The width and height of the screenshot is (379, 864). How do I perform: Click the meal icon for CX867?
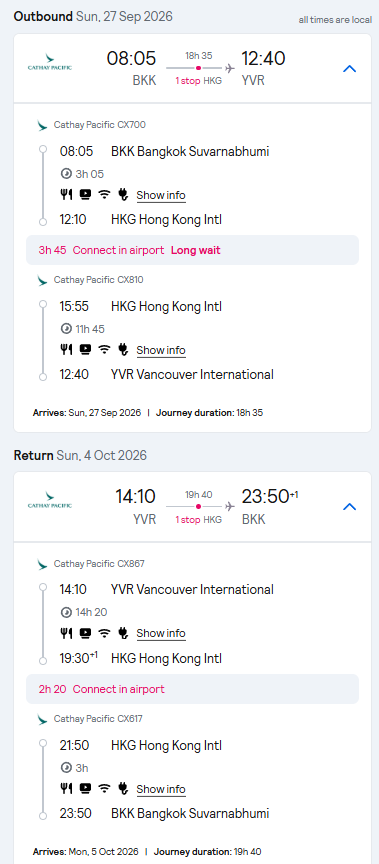pyautogui.click(x=66, y=633)
